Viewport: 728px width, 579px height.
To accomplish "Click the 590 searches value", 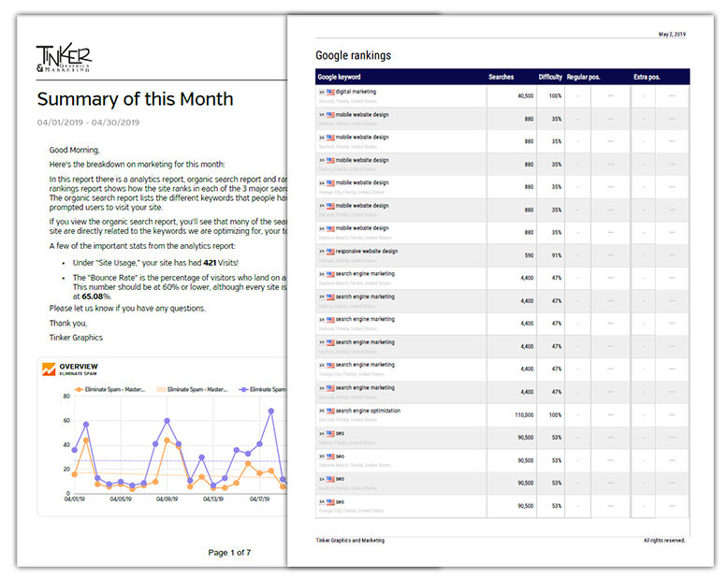I will click(x=530, y=255).
